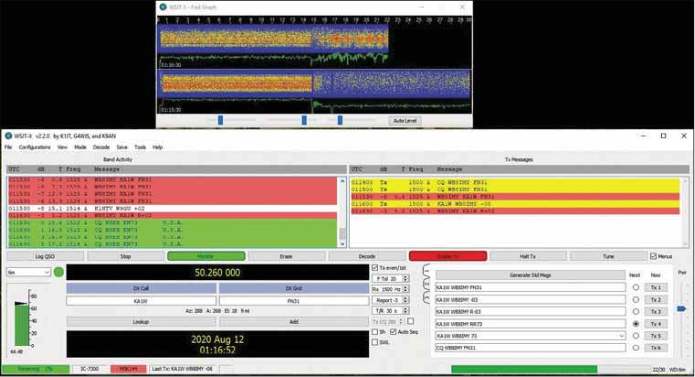The image size is (695, 377).
Task: Click the Report -3 spinner arrows
Action: tap(406, 300)
